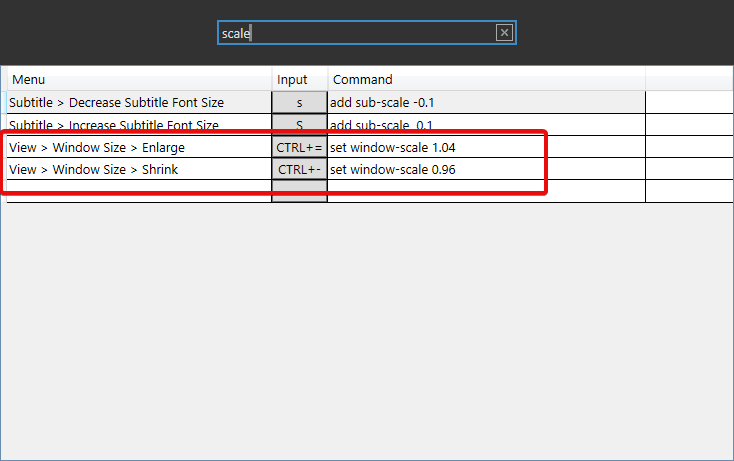734x461 pixels.
Task: Sort by the Menu column header
Action: (139, 79)
